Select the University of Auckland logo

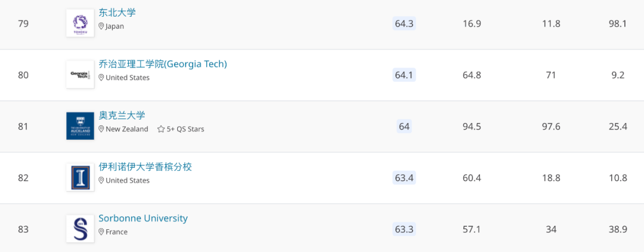tap(80, 126)
